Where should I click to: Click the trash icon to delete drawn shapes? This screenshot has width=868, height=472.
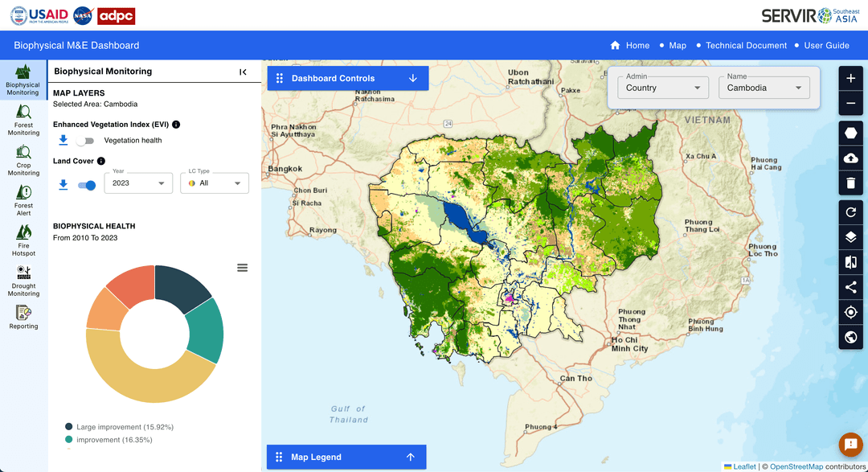coord(850,183)
